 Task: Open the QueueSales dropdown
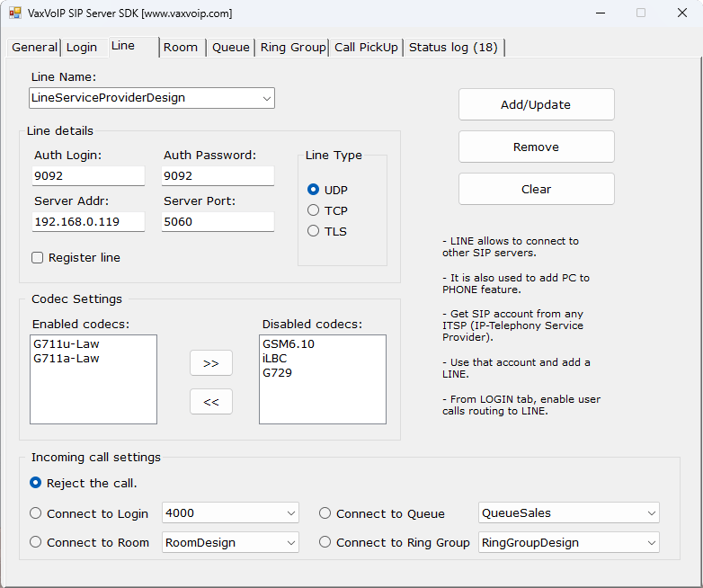click(569, 512)
